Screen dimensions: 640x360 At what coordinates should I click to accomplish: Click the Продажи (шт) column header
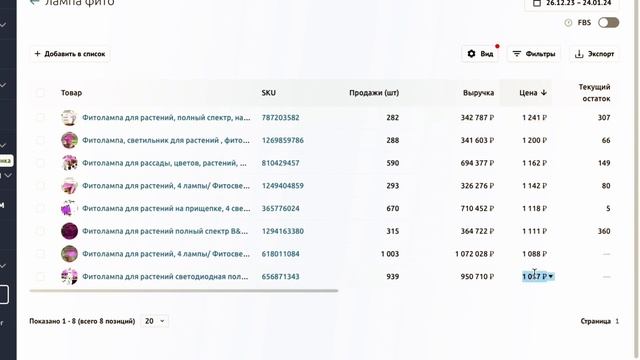[x=374, y=93]
